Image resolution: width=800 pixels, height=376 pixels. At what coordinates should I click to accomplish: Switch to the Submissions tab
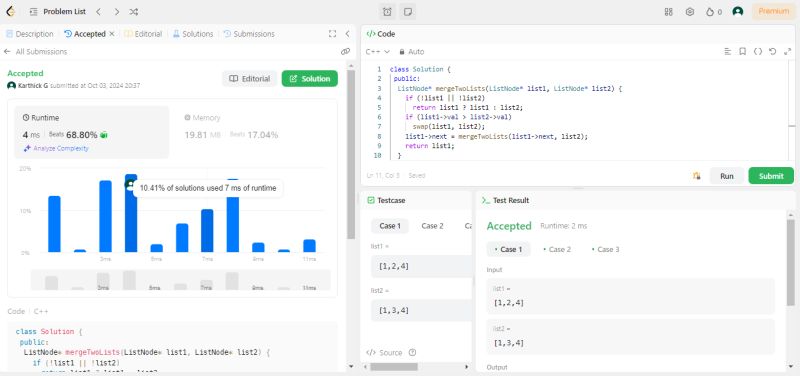[x=249, y=34]
